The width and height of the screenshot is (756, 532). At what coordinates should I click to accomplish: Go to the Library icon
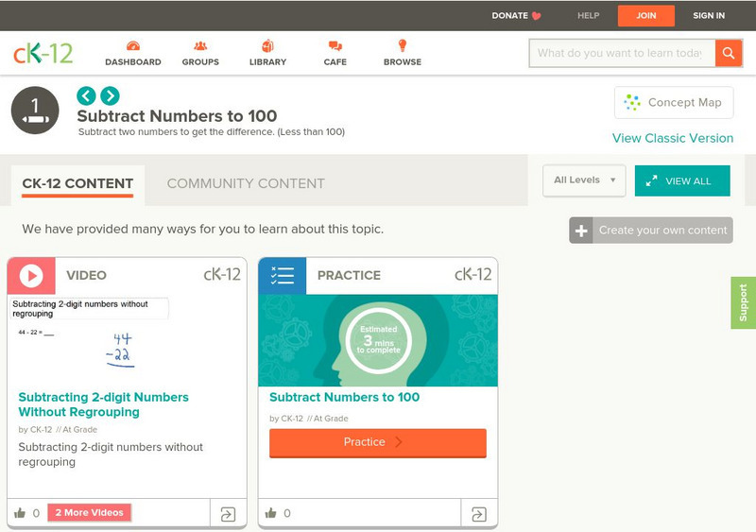[268, 46]
